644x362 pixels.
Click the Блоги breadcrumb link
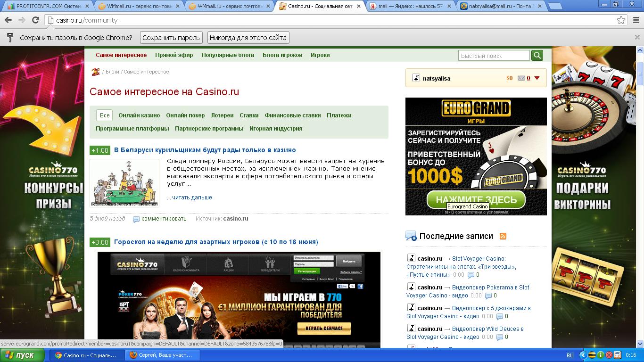(112, 72)
